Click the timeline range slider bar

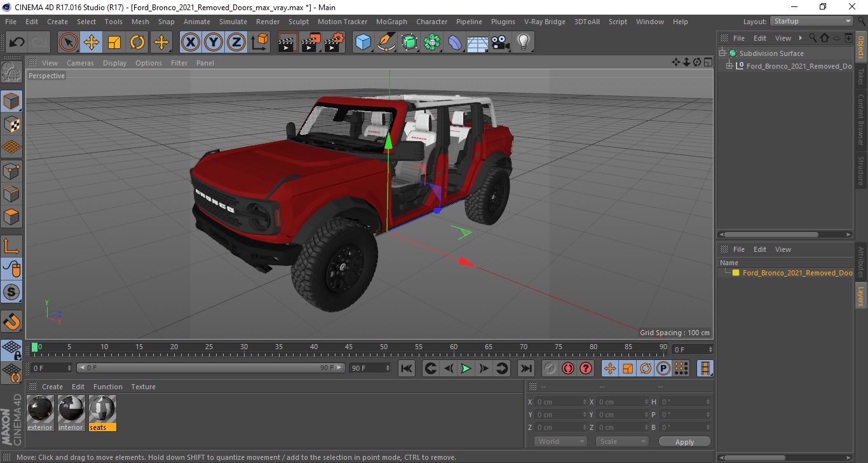211,368
